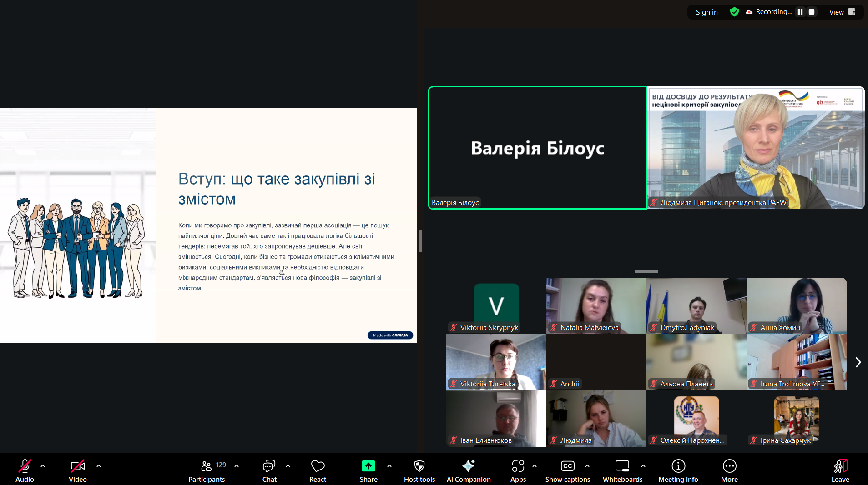868x485 pixels.
Task: Leave the meeting
Action: [840, 470]
